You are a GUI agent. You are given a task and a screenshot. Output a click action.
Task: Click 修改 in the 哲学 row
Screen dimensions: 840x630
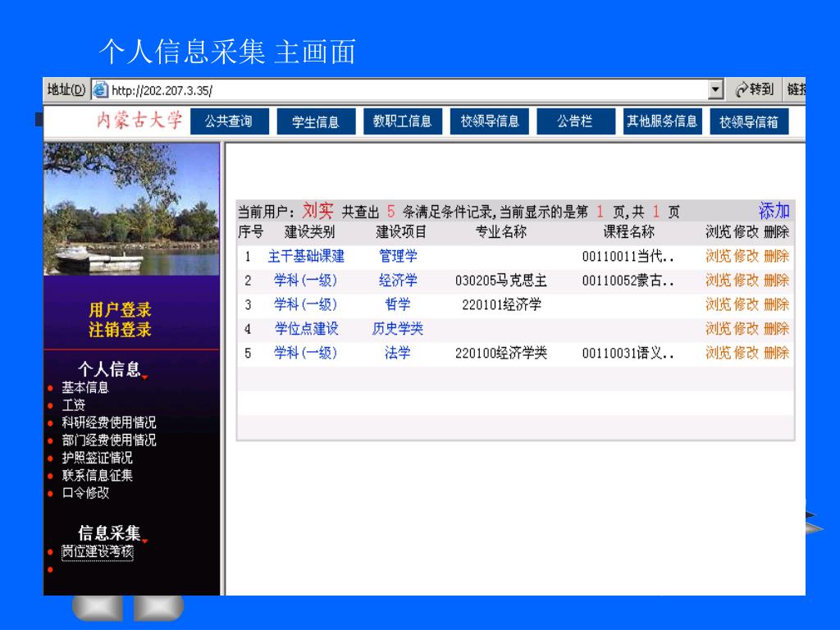[746, 304]
